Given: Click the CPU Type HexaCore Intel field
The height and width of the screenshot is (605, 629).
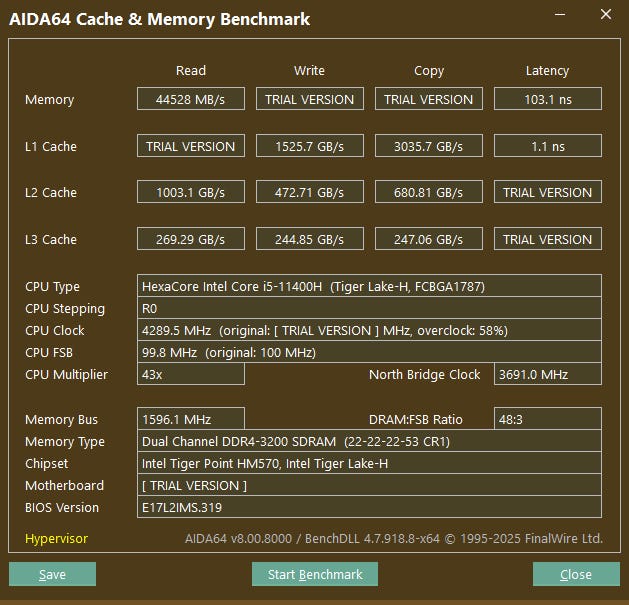Looking at the screenshot, I should (369, 286).
